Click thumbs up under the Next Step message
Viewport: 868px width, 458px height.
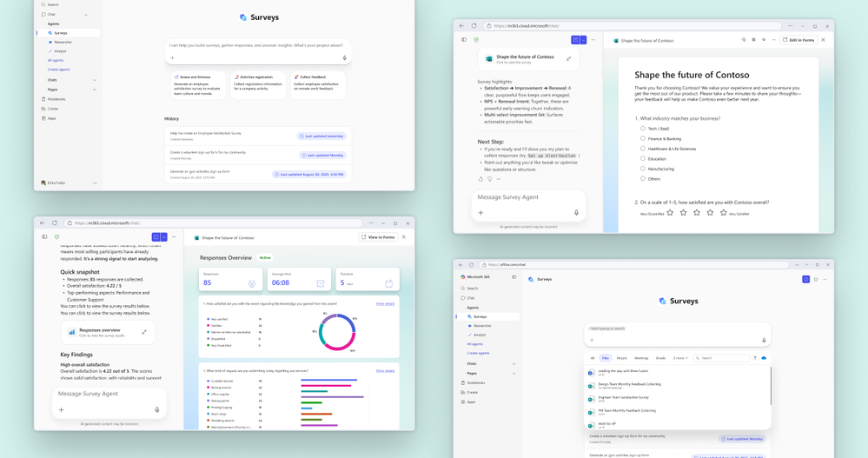(480, 179)
